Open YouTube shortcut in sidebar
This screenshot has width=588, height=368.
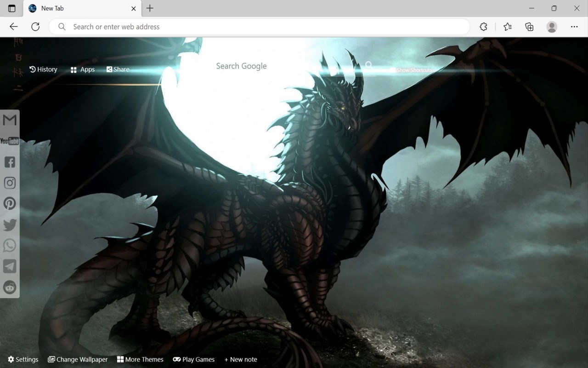10,141
